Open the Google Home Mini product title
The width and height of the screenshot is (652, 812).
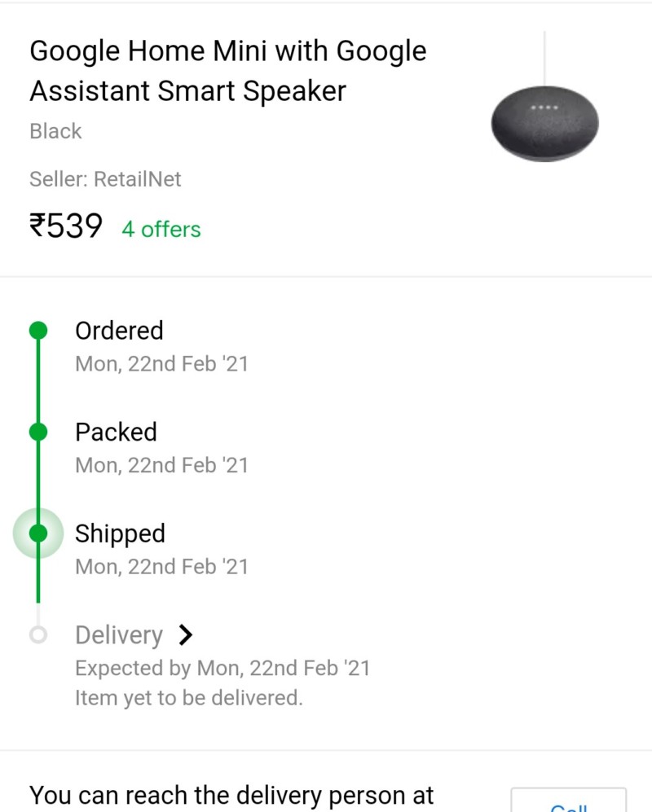[227, 71]
